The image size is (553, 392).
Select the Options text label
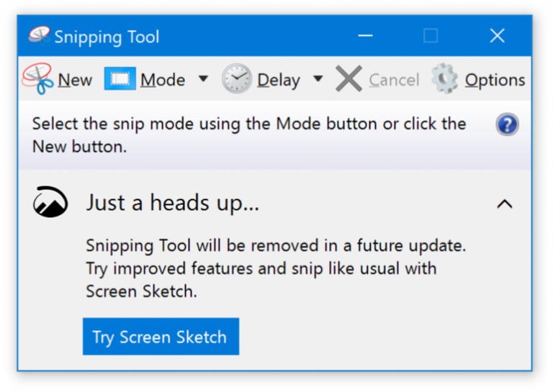495,80
